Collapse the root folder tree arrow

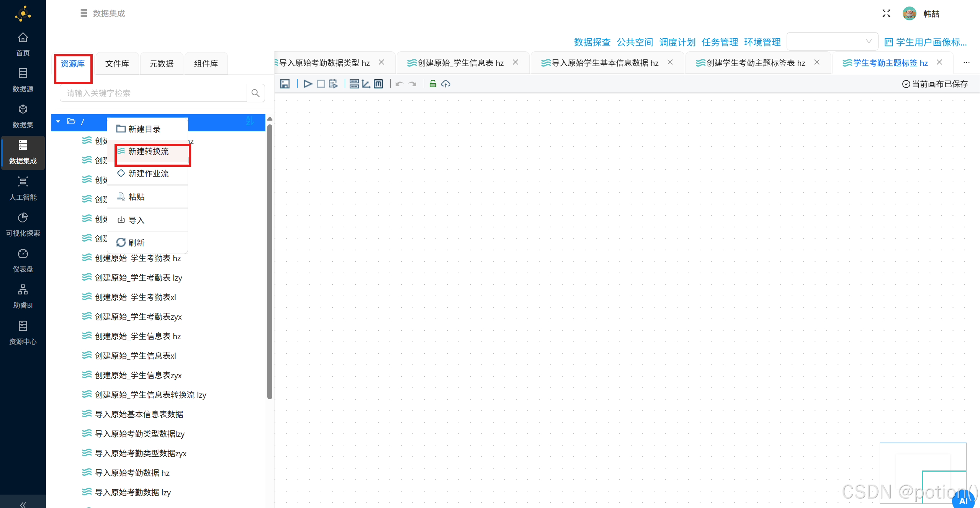(x=58, y=121)
